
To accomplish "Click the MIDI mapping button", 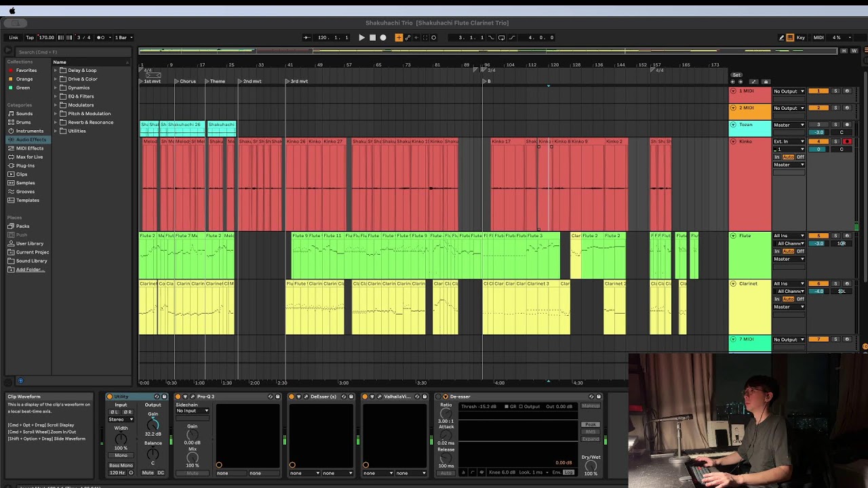I will pos(818,38).
